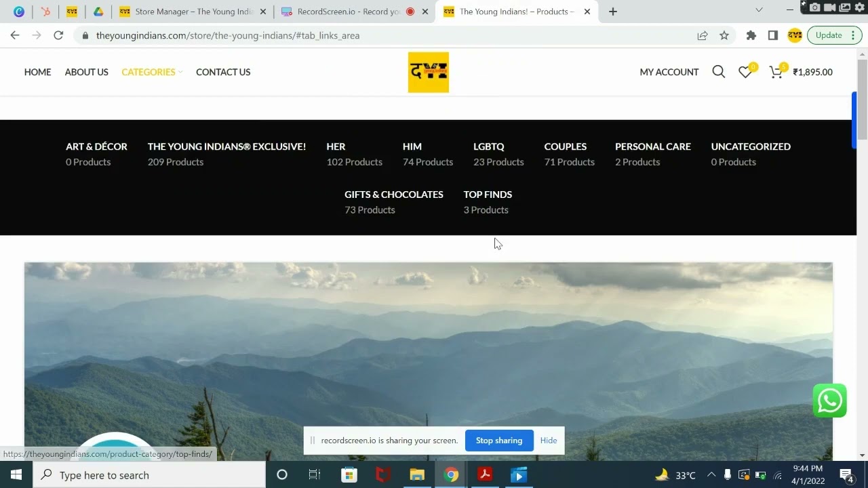Click the mountain banner image
868x488 pixels.
[x=429, y=362]
